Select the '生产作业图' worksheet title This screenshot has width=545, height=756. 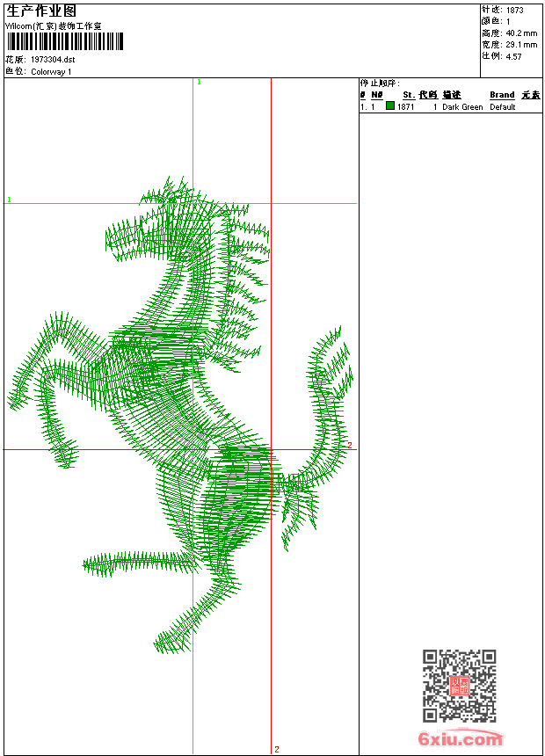tap(41, 11)
